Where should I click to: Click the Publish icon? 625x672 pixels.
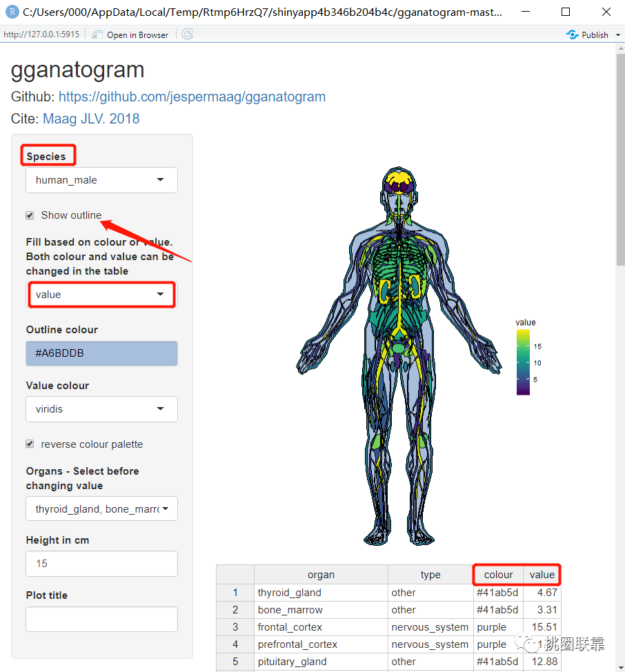click(572, 34)
